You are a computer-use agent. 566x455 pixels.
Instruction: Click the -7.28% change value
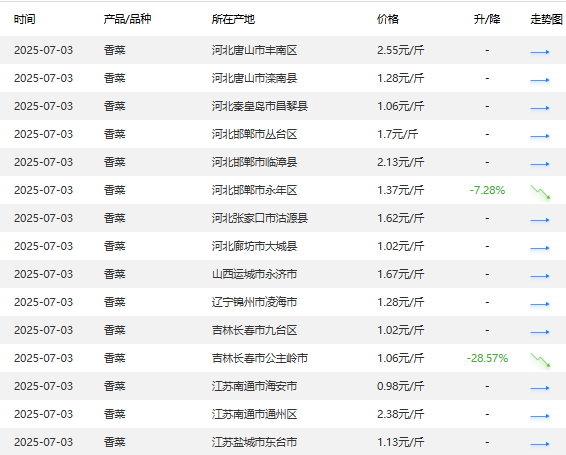point(487,190)
